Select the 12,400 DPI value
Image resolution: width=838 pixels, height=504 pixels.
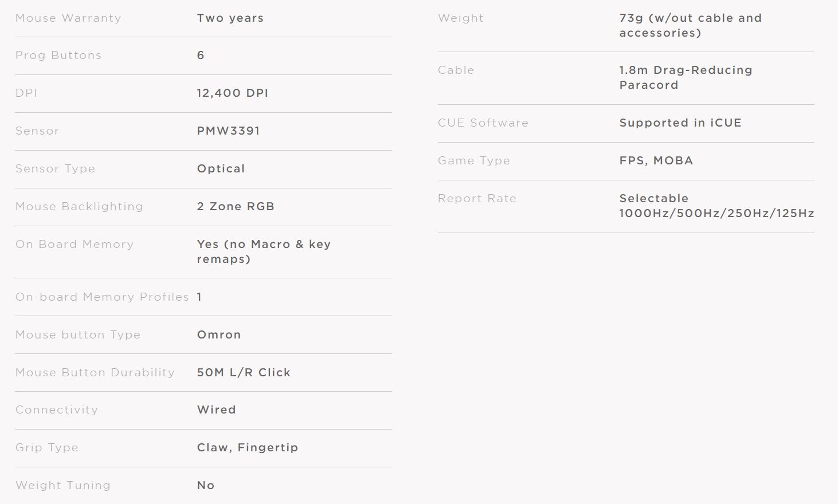[232, 93]
